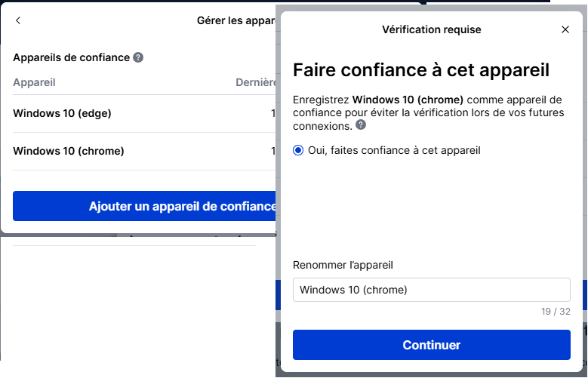Open help icon beside Appareils de confiance

[x=138, y=57]
